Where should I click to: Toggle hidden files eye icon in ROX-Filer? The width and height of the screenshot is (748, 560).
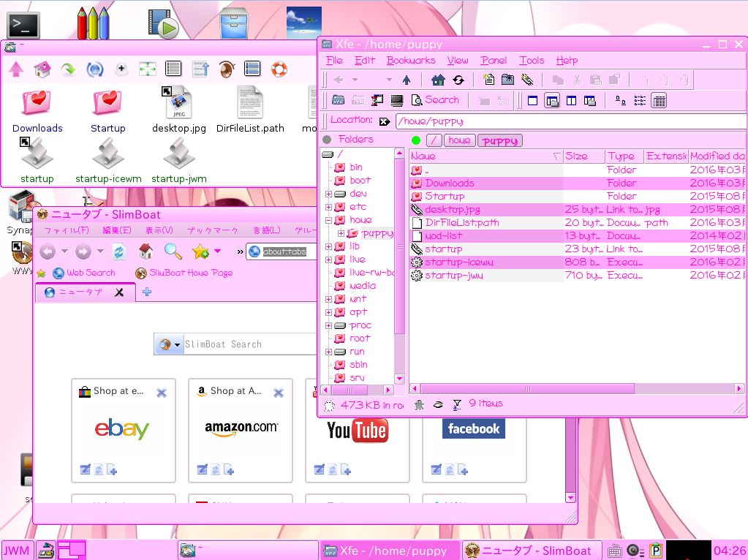[x=227, y=69]
